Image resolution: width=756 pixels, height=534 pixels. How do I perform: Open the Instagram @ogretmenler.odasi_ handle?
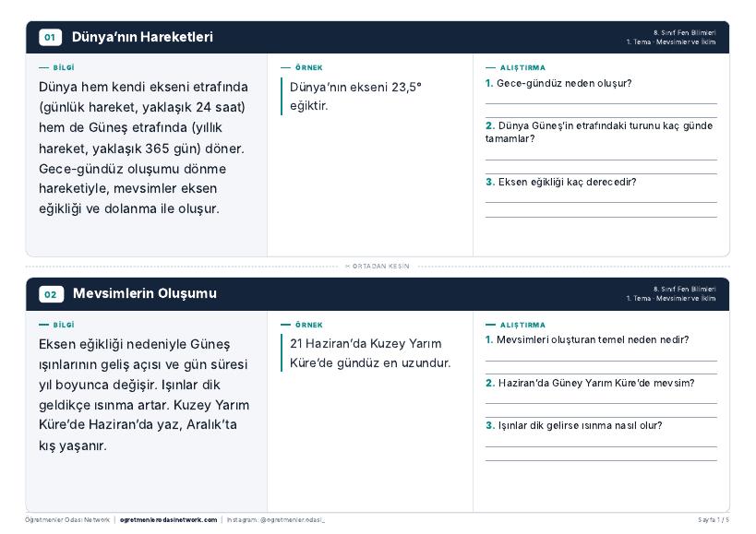coord(276,520)
